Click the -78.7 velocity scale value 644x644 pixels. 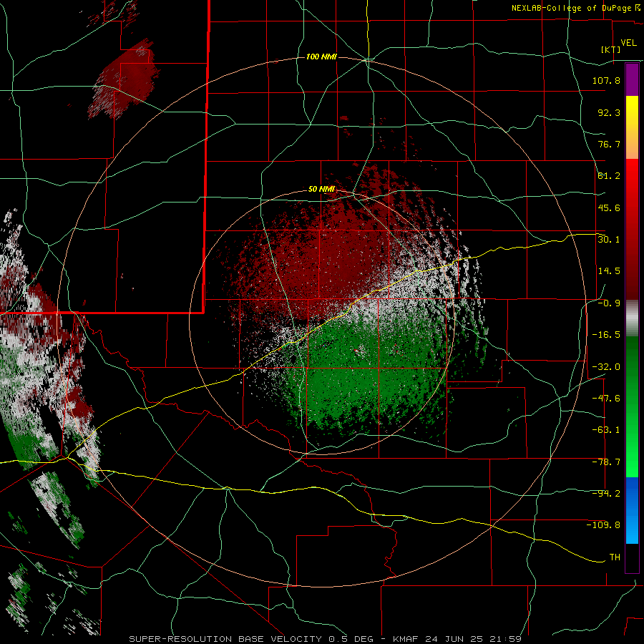pyautogui.click(x=606, y=462)
